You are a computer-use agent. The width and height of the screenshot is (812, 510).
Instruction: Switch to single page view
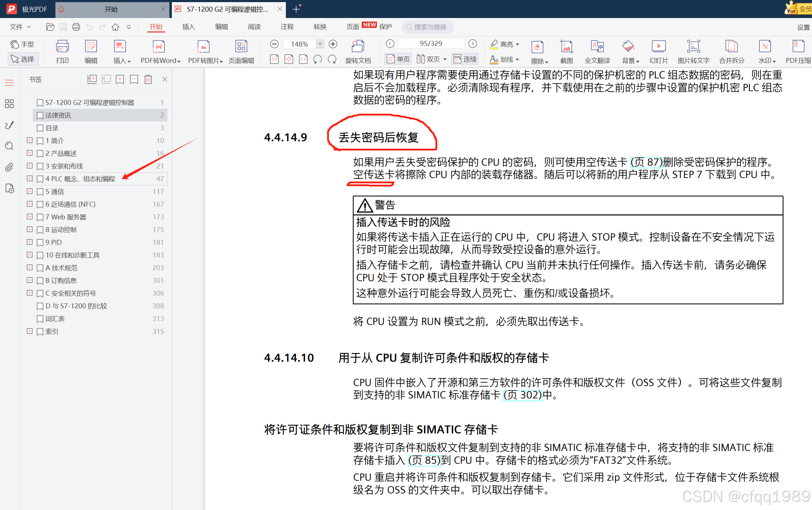399,59
